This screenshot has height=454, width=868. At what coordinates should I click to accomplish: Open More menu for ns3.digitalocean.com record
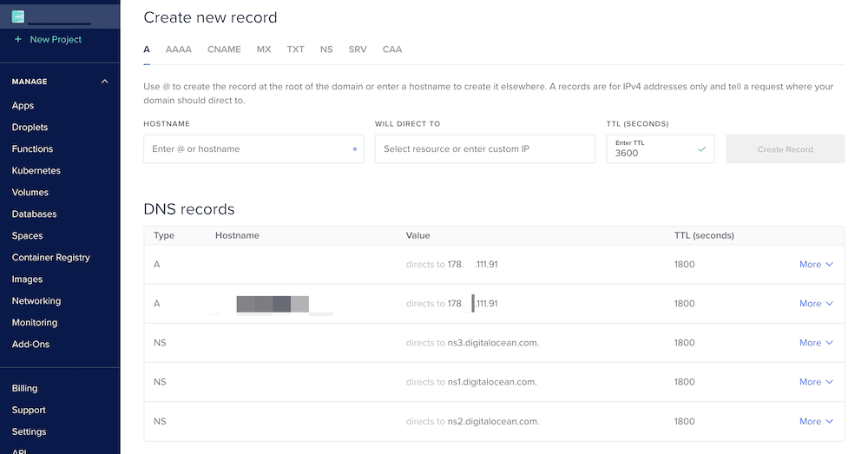tap(816, 343)
